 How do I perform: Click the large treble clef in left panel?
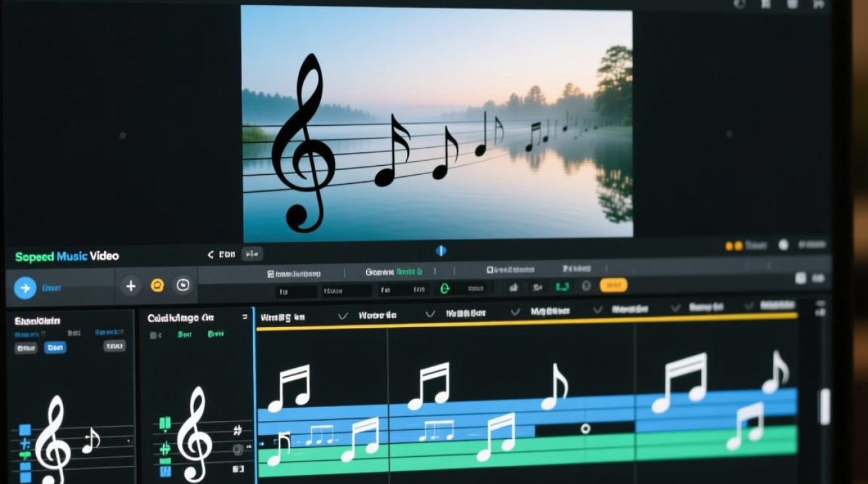tap(53, 439)
